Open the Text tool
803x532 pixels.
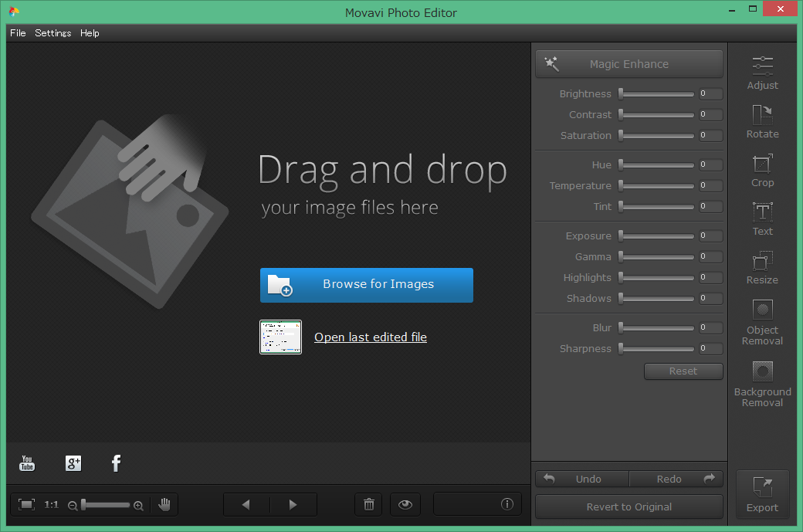pyautogui.click(x=762, y=219)
